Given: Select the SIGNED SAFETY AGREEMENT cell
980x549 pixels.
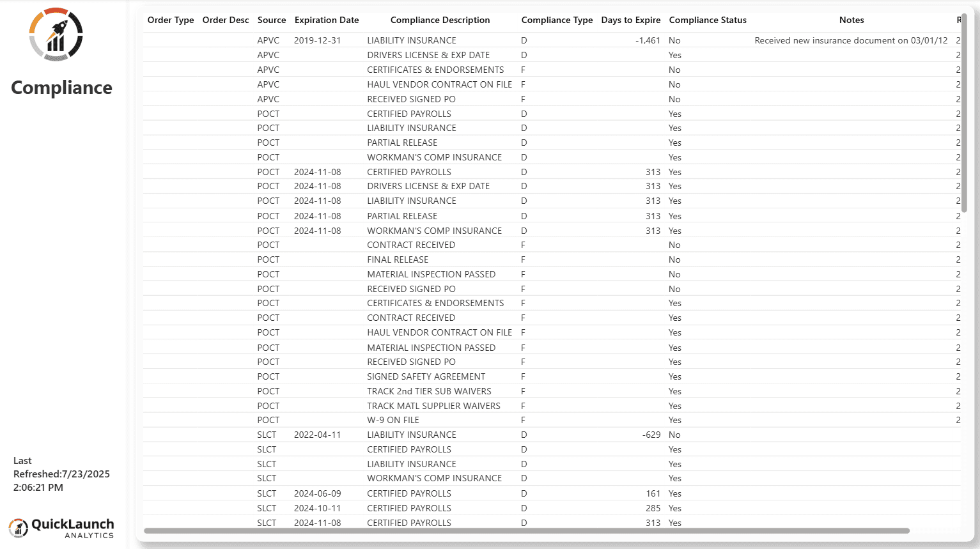Looking at the screenshot, I should point(426,376).
